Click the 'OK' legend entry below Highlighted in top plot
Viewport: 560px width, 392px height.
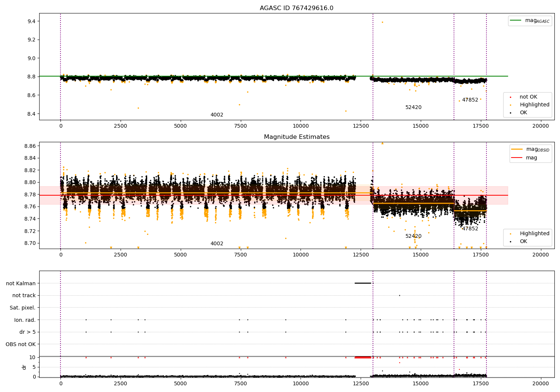519,113
